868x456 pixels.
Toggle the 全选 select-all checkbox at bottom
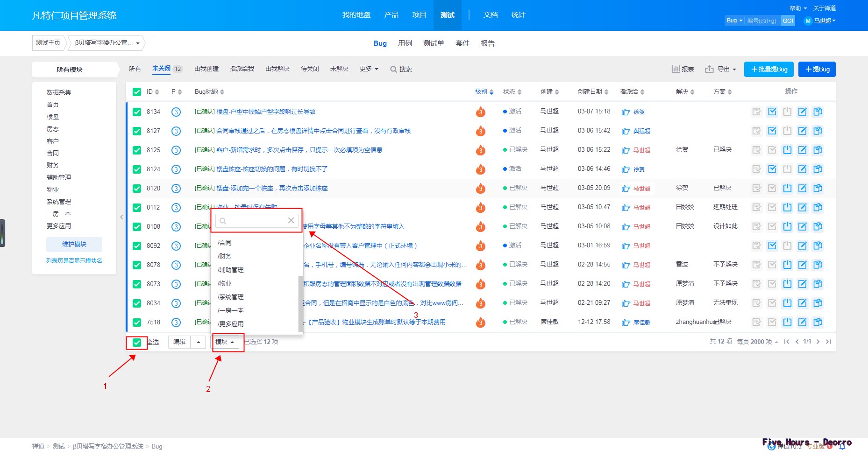click(137, 342)
